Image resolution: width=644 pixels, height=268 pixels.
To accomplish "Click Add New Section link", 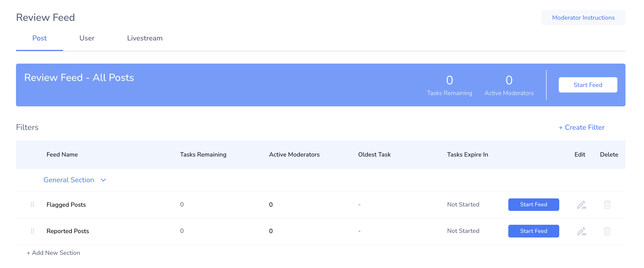I will tap(53, 253).
